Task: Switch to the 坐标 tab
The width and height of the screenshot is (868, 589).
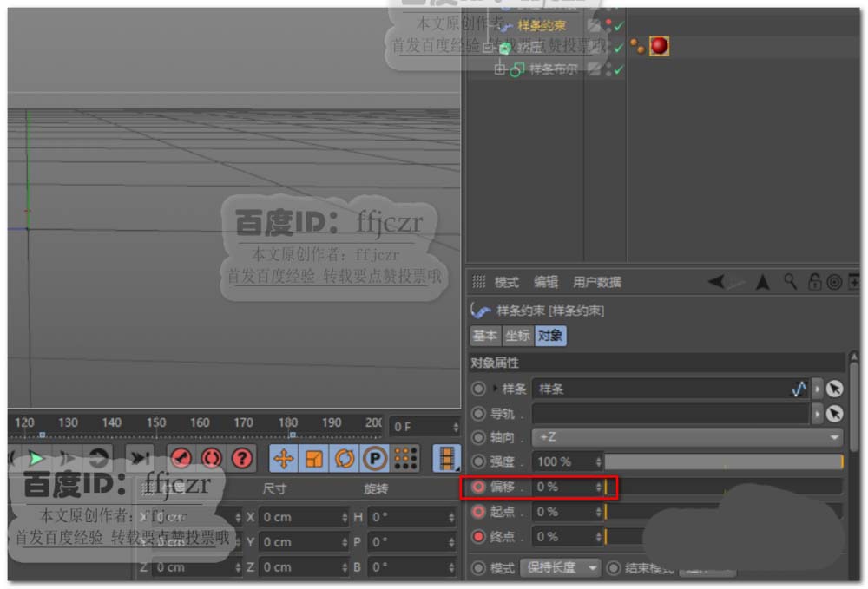Action: [518, 336]
